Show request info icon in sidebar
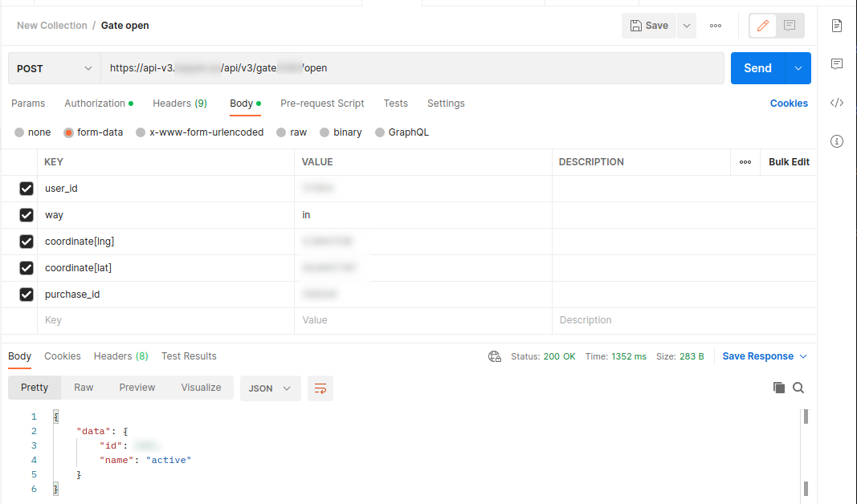The height and width of the screenshot is (504, 857). pyautogui.click(x=837, y=141)
